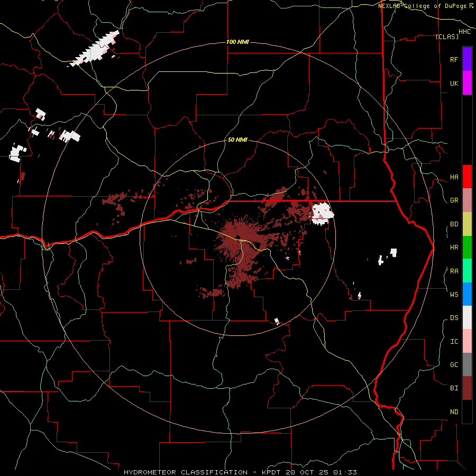Viewport: 476px width, 476px height.
Task: Click the BI legend label
Action: (x=454, y=388)
